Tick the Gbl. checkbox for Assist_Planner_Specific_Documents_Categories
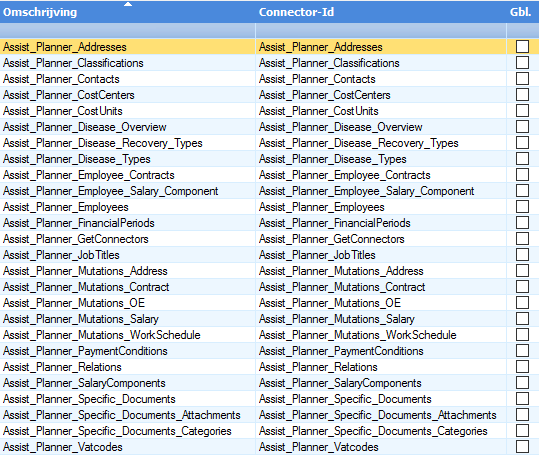Screen dimensions: 539x456 pyautogui.click(x=522, y=431)
